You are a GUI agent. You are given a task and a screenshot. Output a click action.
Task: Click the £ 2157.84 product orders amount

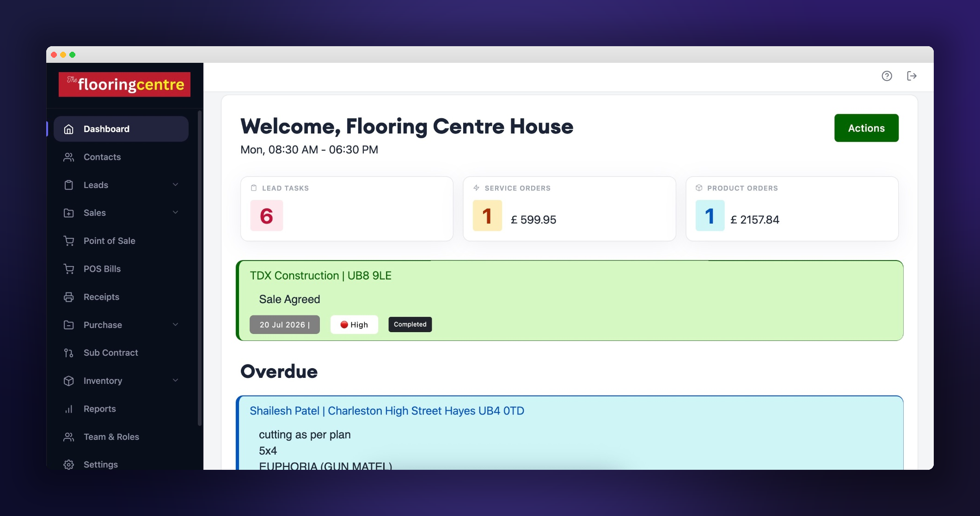coord(755,220)
